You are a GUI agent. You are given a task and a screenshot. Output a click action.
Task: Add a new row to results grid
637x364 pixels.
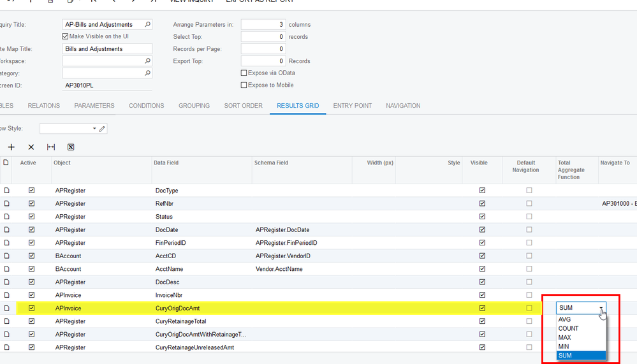[x=11, y=147]
